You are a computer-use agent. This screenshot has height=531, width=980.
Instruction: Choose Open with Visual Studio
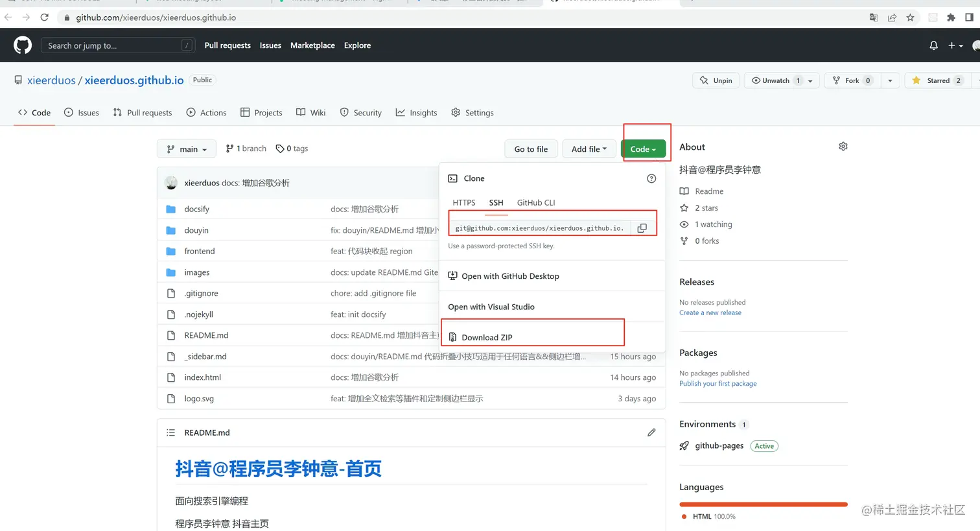click(x=491, y=307)
